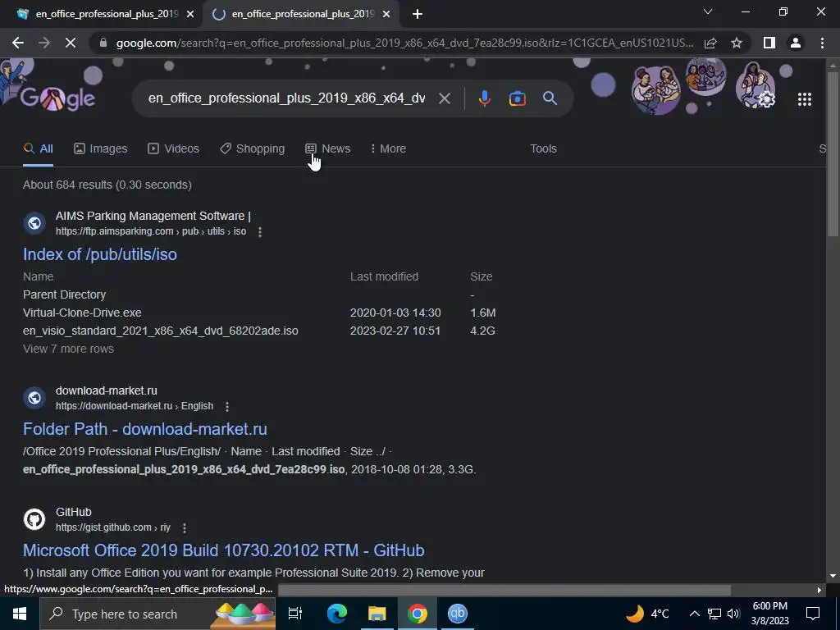This screenshot has height=630, width=840.
Task: Select en_visio_standard_2021 iso file name
Action: tap(160, 331)
